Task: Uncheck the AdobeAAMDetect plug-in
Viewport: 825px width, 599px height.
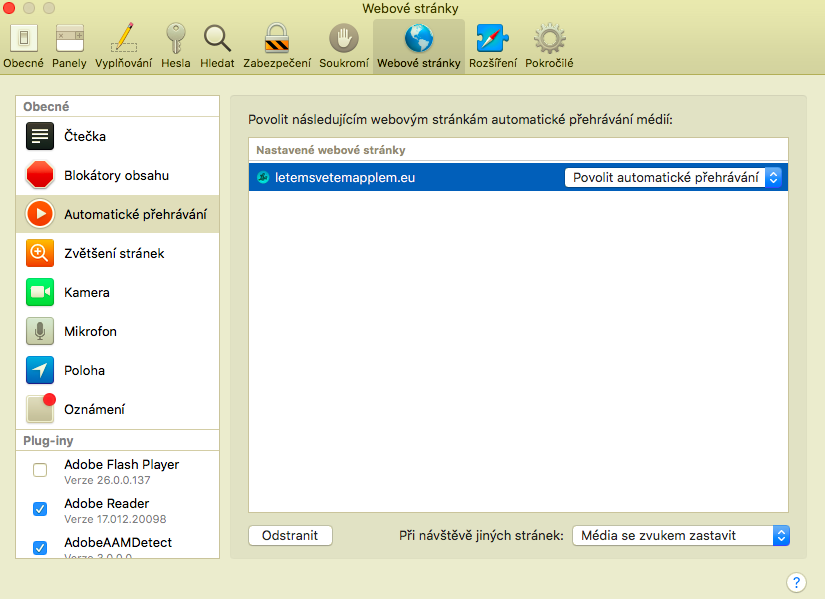Action: click(x=40, y=548)
